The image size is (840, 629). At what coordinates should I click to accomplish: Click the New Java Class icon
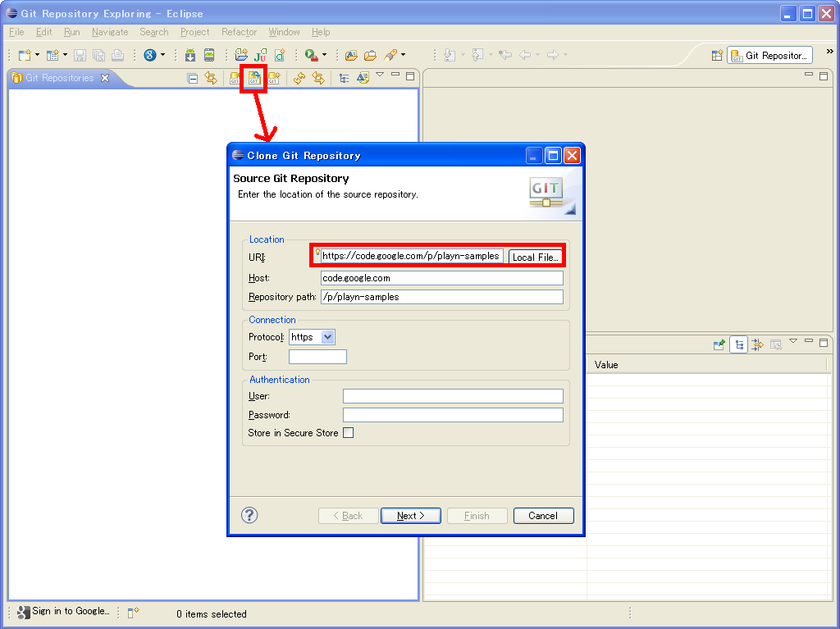click(280, 55)
